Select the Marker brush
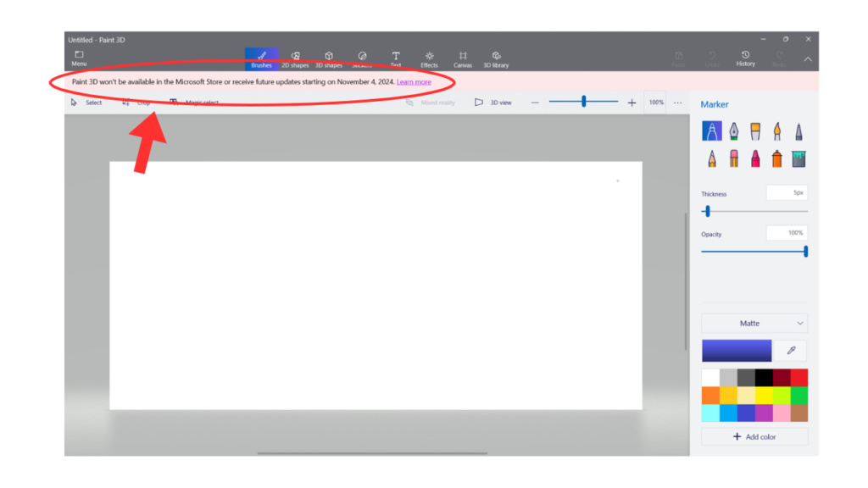Viewport: 868px width, 488px height. point(711,131)
